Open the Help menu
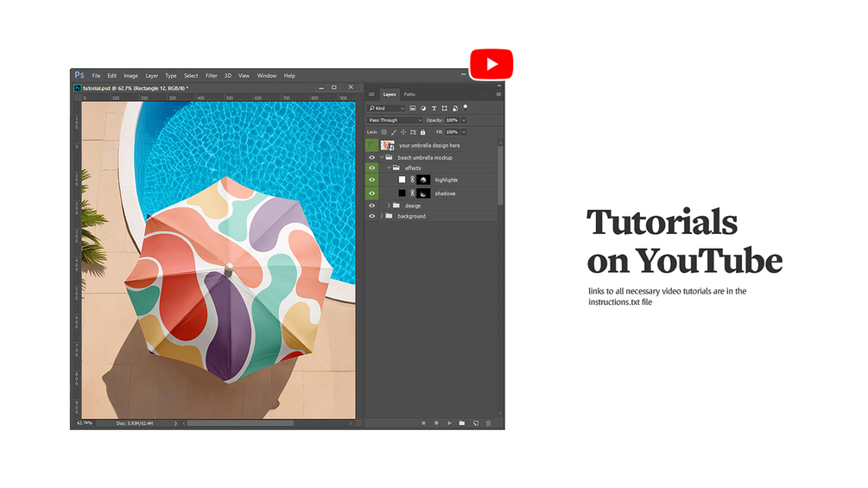Viewport: 868px width, 488px height. tap(289, 76)
